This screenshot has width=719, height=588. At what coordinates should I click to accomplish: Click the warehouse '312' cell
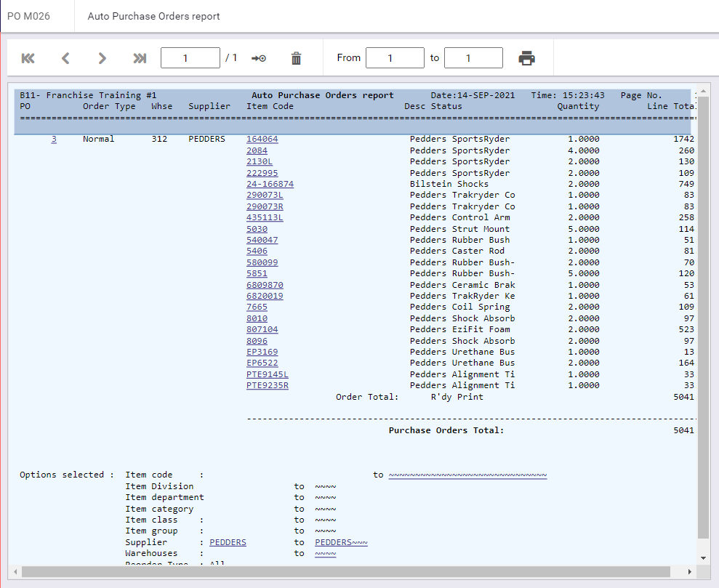click(159, 139)
